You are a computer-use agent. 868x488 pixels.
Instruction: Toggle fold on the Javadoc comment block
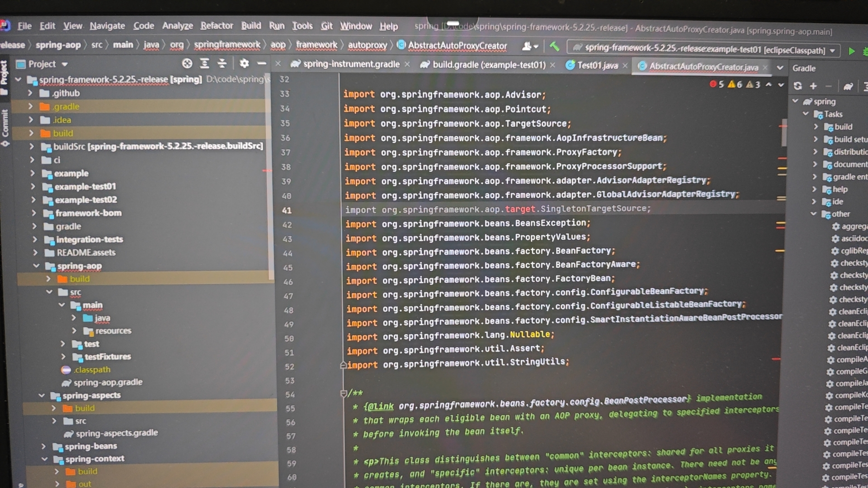tap(344, 394)
